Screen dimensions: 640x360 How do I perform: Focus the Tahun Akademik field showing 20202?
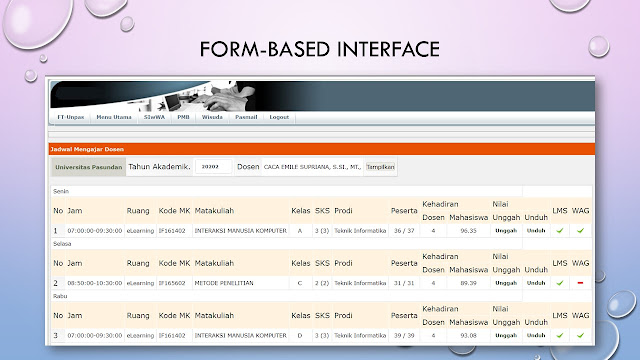pyautogui.click(x=213, y=167)
